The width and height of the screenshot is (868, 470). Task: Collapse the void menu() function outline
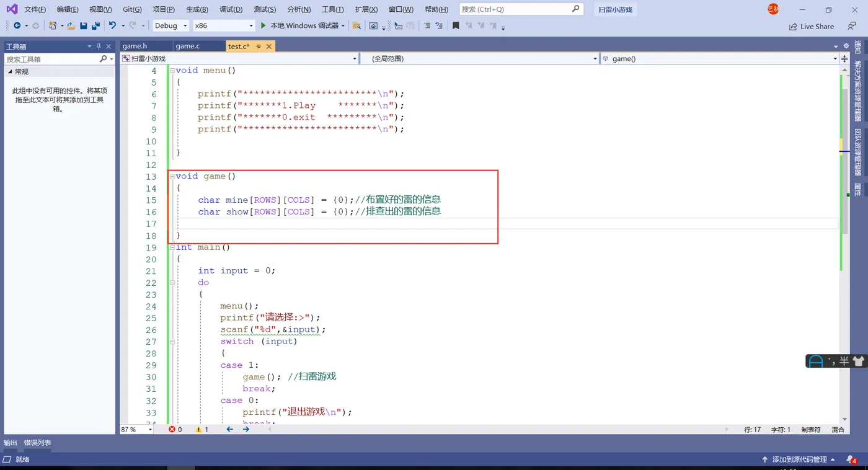pos(172,71)
